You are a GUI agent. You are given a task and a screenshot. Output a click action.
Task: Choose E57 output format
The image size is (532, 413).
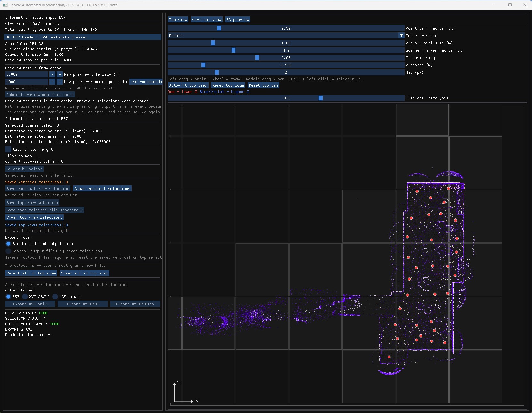pyautogui.click(x=8, y=297)
